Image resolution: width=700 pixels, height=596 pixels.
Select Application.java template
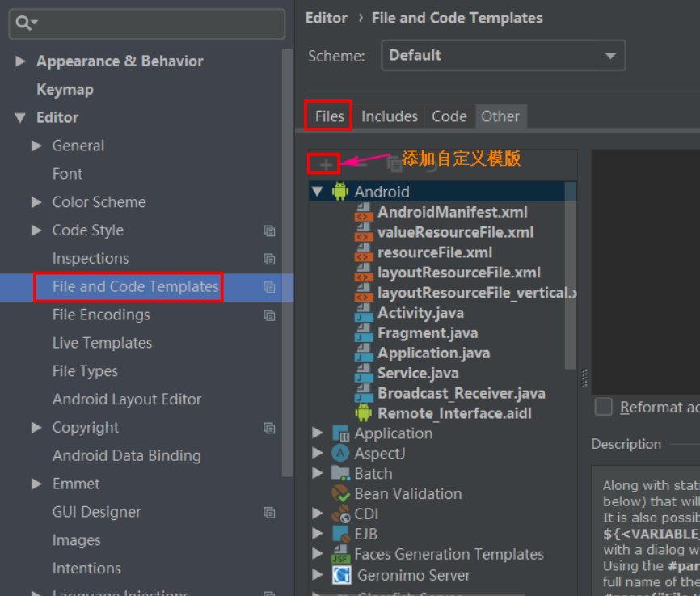(x=434, y=353)
